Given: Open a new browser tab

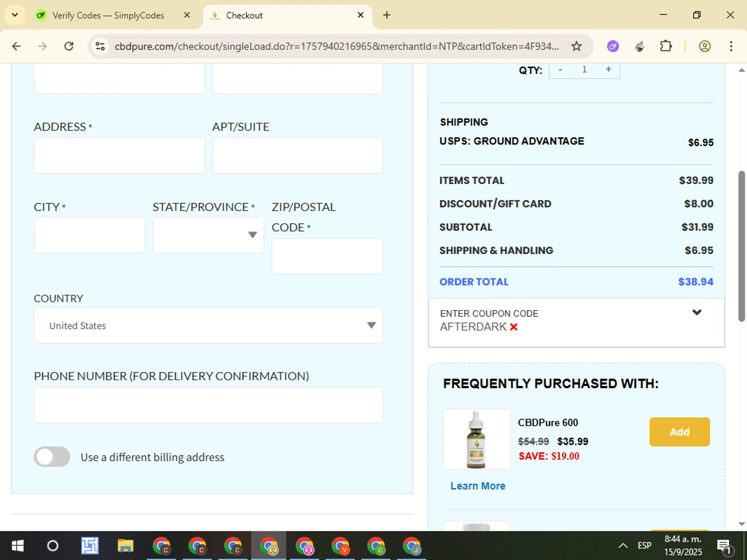Looking at the screenshot, I should (387, 15).
